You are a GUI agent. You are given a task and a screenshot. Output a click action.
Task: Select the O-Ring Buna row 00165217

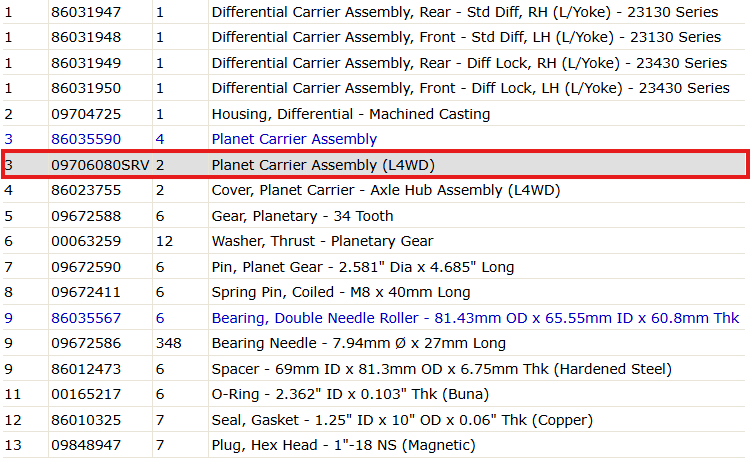pyautogui.click(x=374, y=394)
